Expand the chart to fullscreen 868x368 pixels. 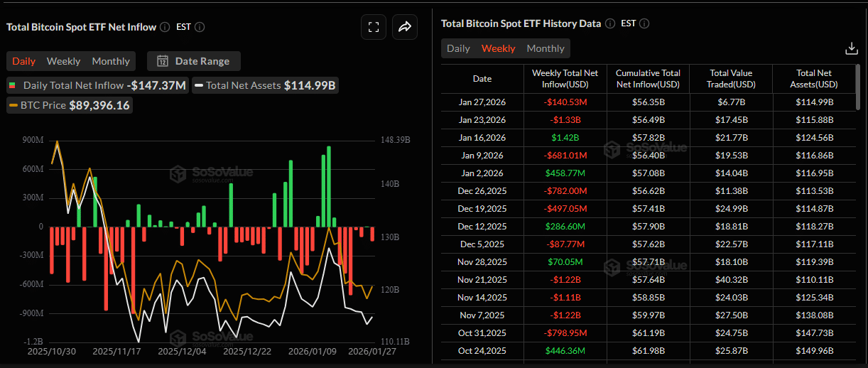click(373, 27)
